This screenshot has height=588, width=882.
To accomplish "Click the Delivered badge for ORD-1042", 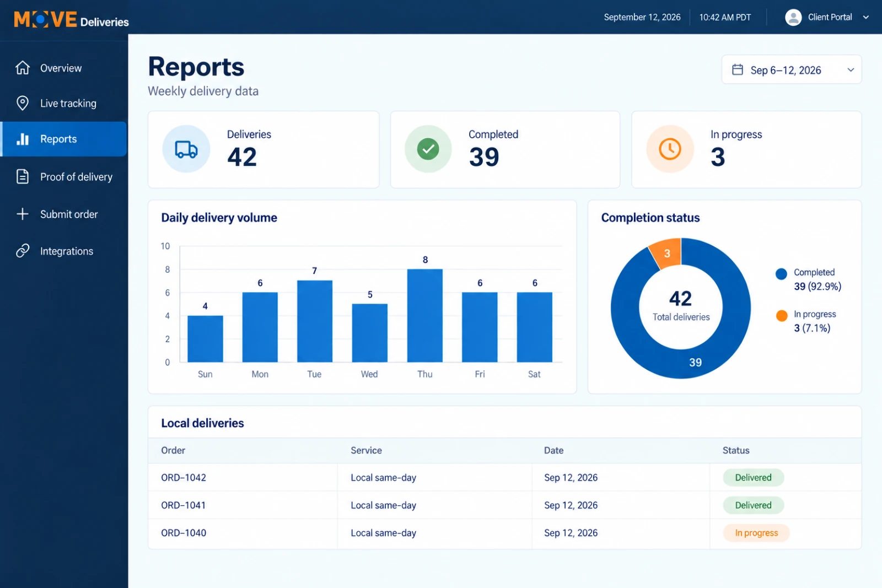I will pyautogui.click(x=753, y=478).
